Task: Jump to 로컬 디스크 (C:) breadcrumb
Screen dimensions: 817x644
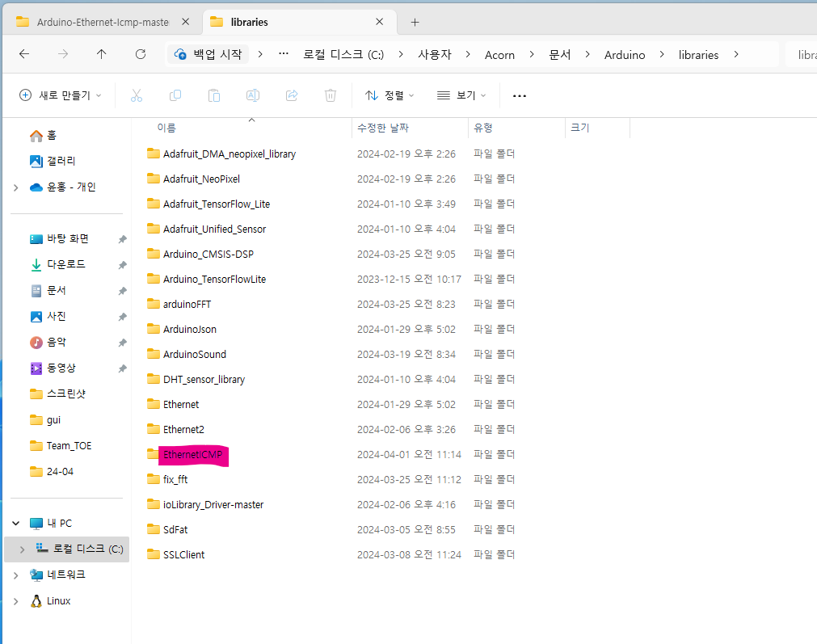Action: [x=343, y=55]
